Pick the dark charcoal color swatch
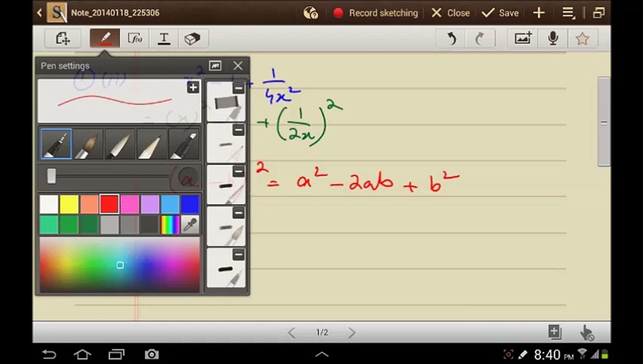 click(x=150, y=224)
